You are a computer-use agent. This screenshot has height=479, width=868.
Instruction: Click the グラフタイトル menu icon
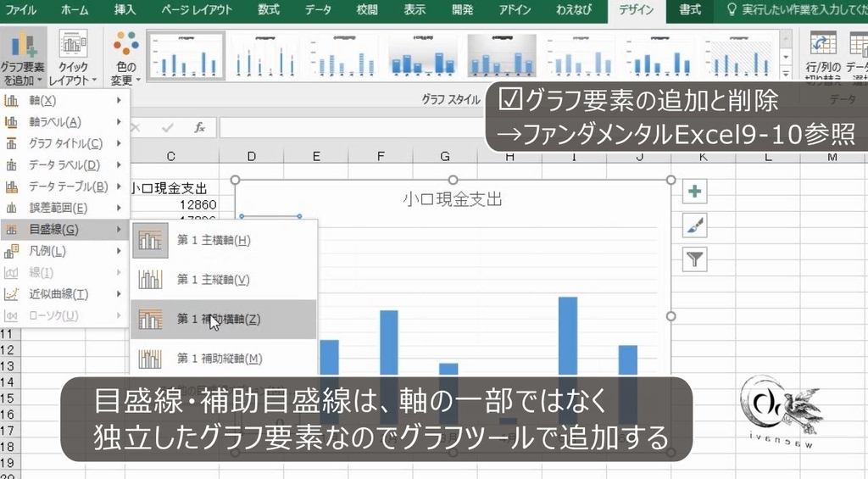tap(12, 143)
